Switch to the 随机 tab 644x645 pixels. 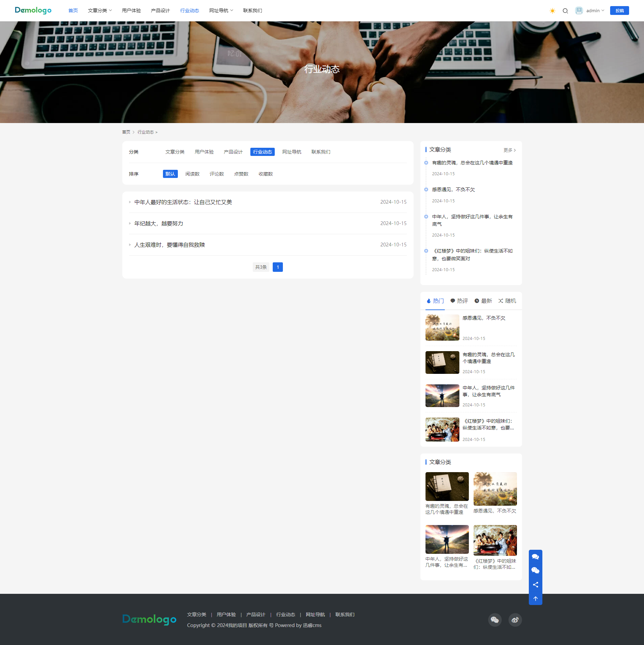507,301
